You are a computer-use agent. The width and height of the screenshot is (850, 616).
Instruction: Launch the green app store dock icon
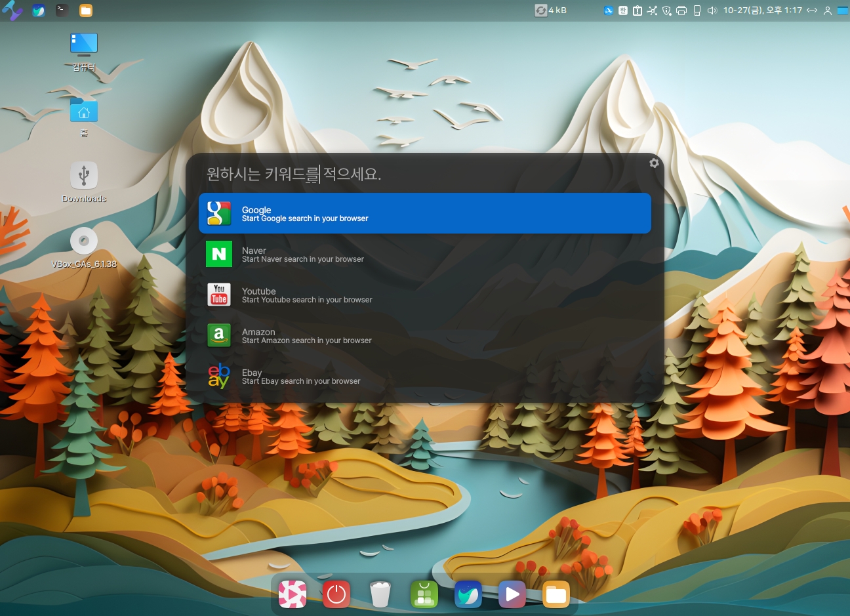pos(424,595)
